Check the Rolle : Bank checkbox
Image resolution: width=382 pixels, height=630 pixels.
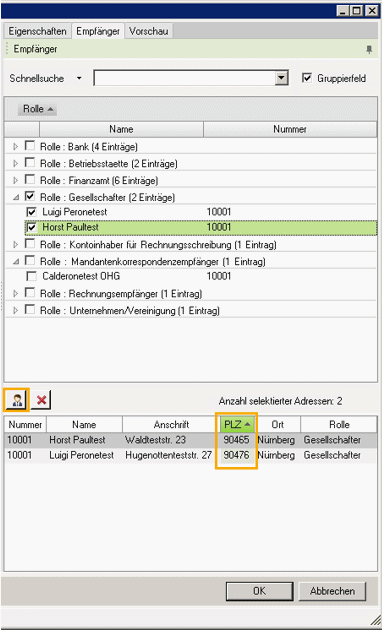(30, 146)
